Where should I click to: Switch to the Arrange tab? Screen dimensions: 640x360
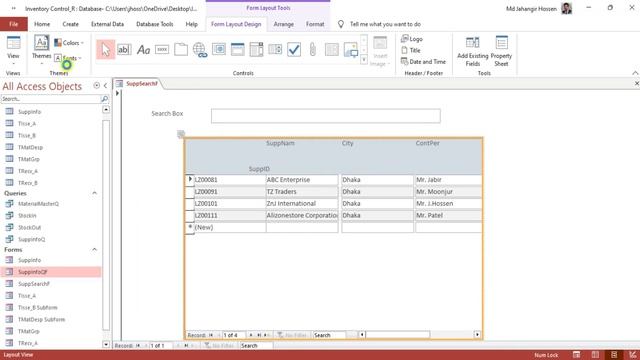point(284,24)
